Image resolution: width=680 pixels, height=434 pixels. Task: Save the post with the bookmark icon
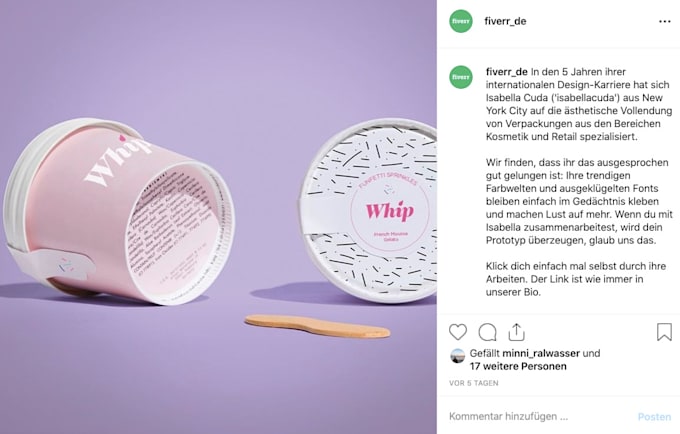[664, 332]
